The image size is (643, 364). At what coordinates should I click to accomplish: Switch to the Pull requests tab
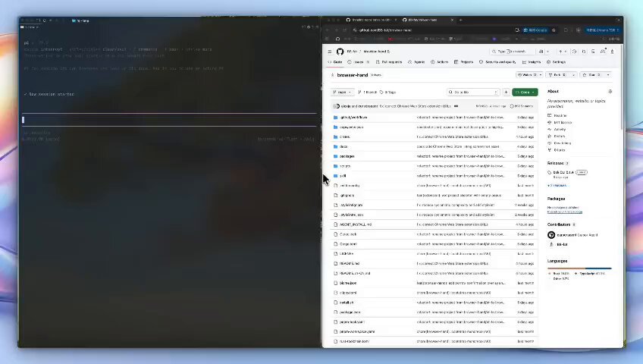pyautogui.click(x=389, y=62)
